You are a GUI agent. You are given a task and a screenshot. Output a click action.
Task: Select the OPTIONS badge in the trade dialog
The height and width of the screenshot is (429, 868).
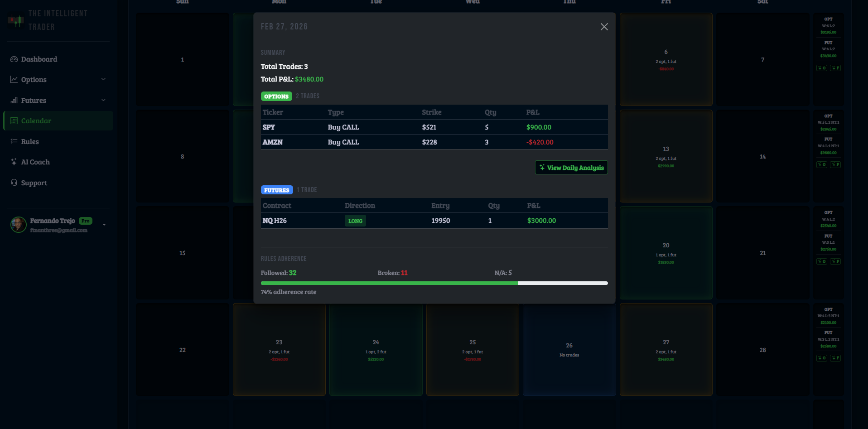276,96
